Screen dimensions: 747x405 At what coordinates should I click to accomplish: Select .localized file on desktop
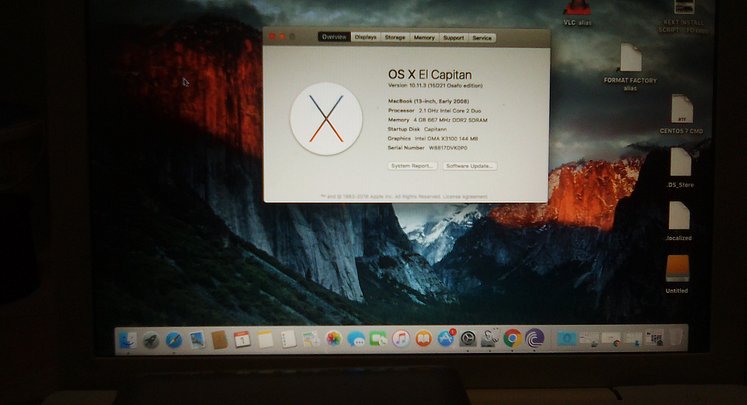[x=679, y=221]
